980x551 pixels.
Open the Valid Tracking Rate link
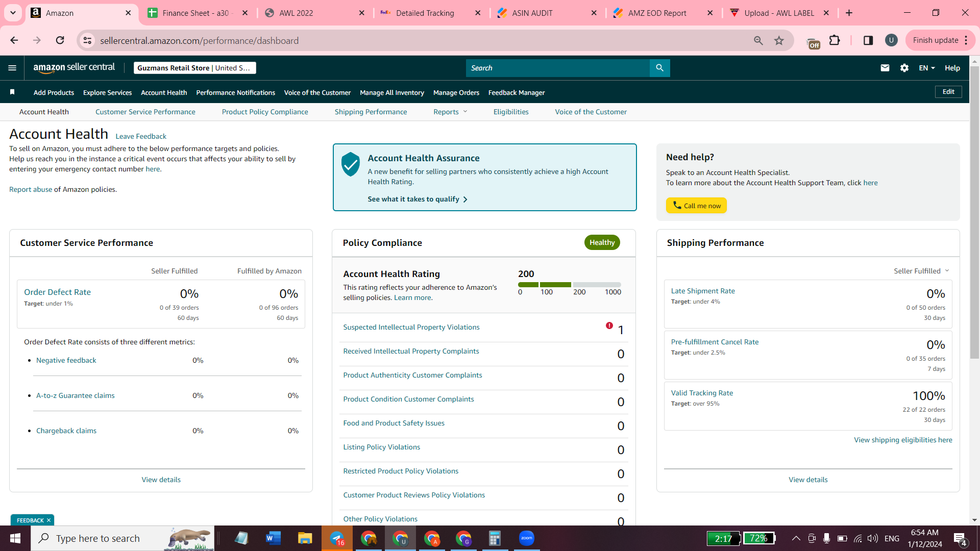point(702,393)
